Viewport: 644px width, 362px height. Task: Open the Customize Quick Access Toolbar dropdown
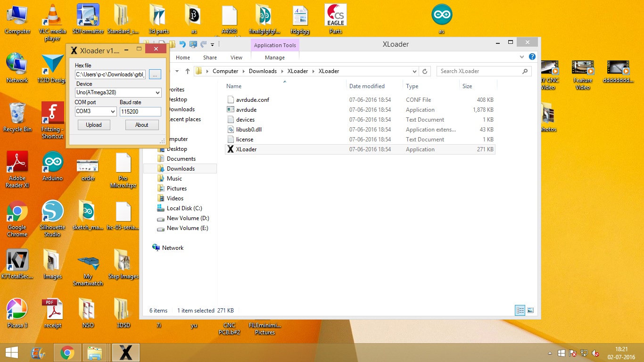(x=213, y=45)
